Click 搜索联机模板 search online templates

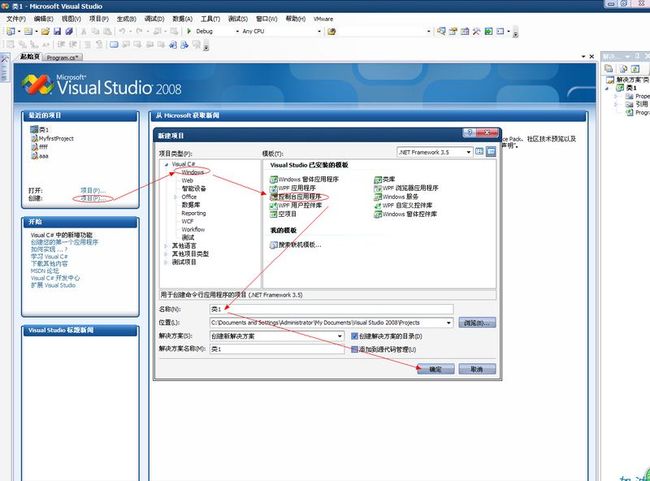click(x=296, y=245)
